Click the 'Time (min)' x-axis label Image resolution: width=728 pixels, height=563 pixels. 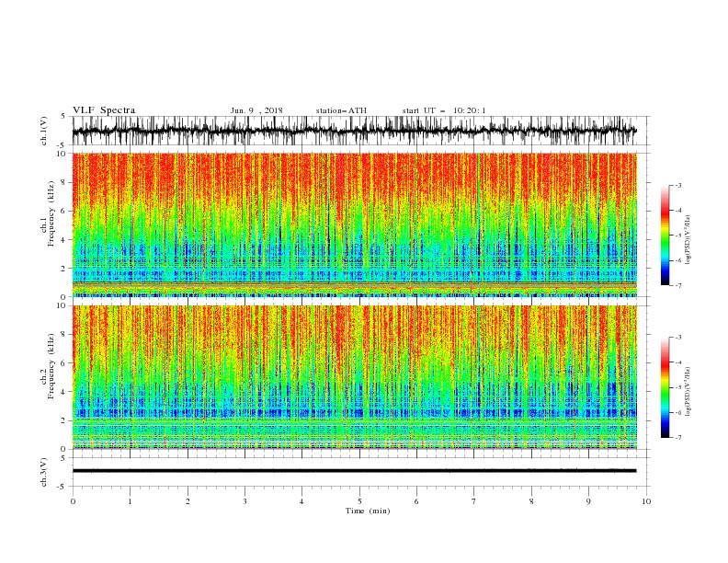[x=368, y=511]
